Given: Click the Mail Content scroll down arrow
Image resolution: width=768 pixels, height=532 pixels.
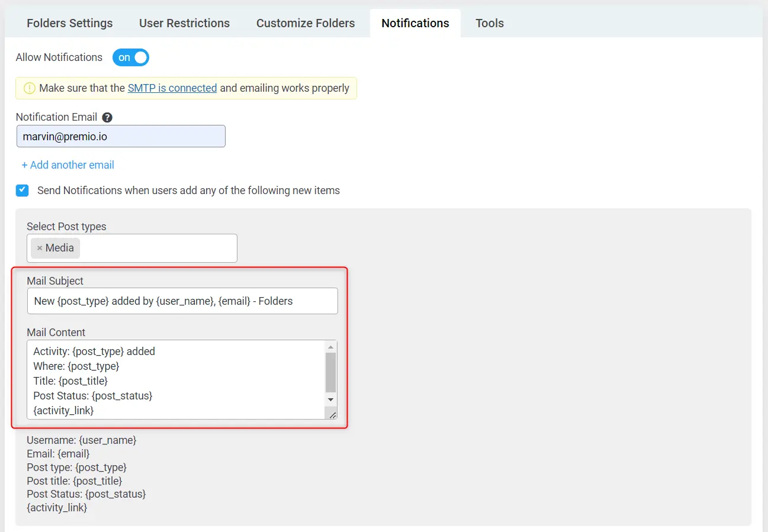Looking at the screenshot, I should 330,400.
